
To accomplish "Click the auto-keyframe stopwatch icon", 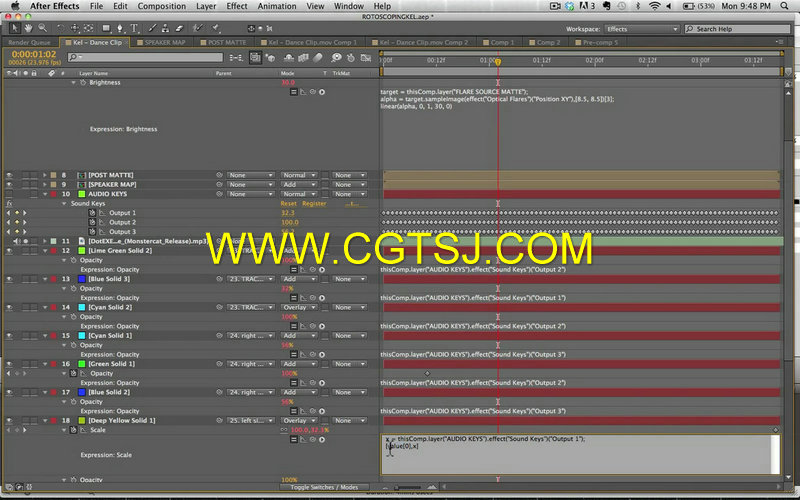I will (351, 58).
